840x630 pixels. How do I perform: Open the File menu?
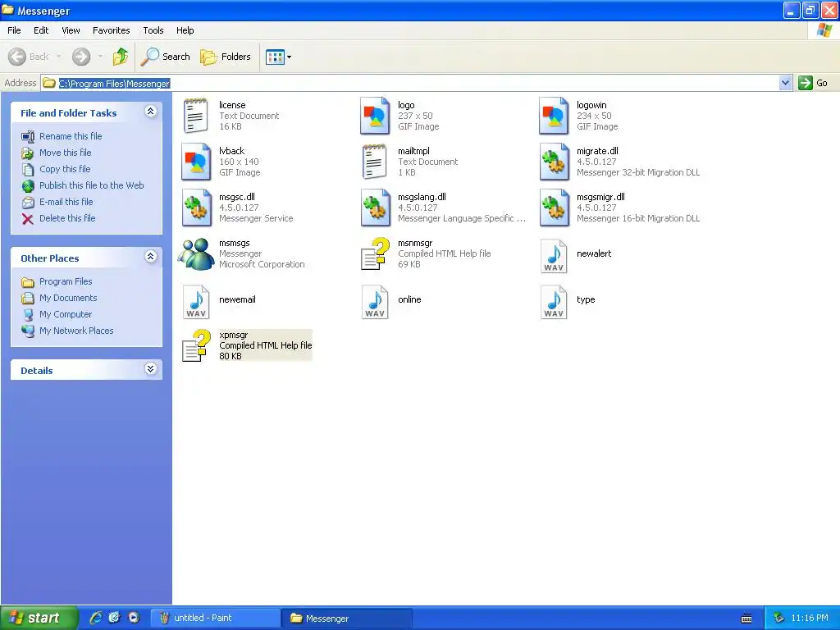pyautogui.click(x=14, y=30)
